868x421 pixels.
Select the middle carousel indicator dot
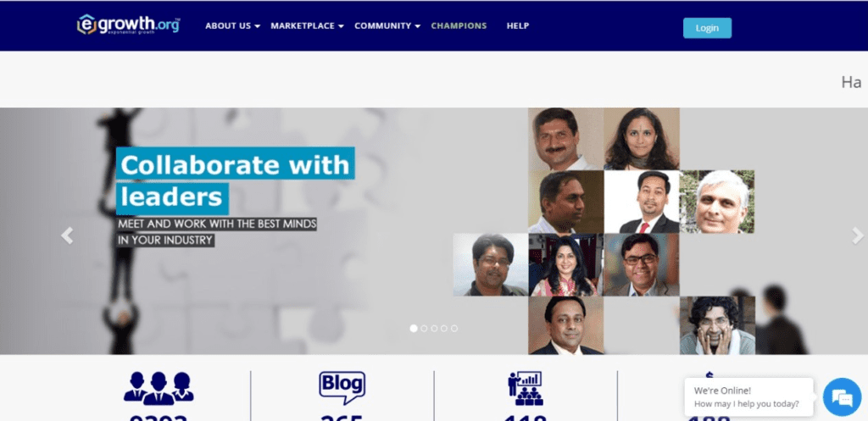click(x=434, y=328)
